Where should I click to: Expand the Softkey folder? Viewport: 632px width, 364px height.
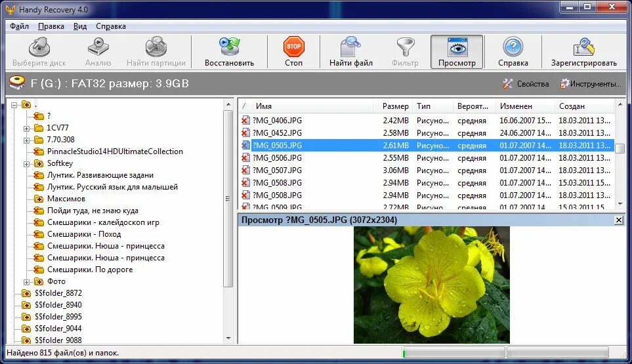click(26, 164)
